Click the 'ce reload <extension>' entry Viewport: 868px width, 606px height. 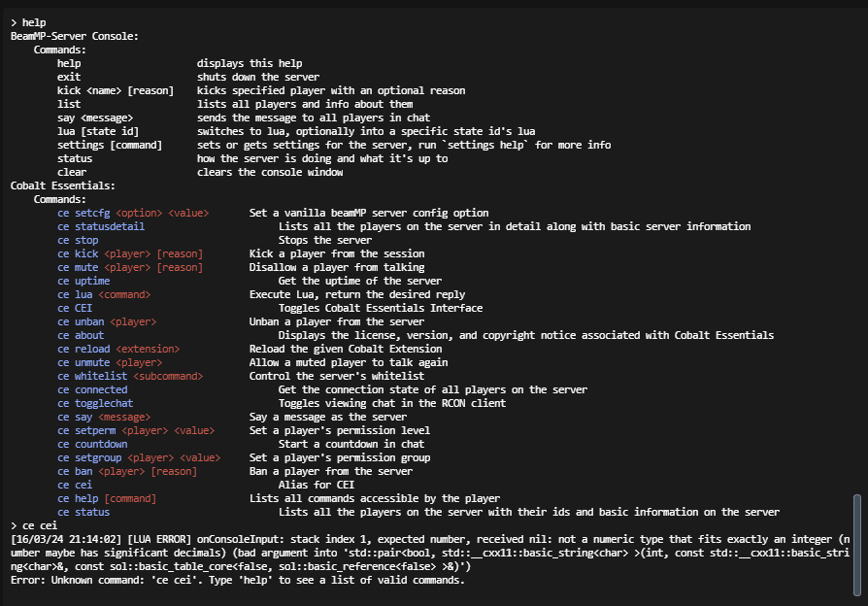coord(119,349)
